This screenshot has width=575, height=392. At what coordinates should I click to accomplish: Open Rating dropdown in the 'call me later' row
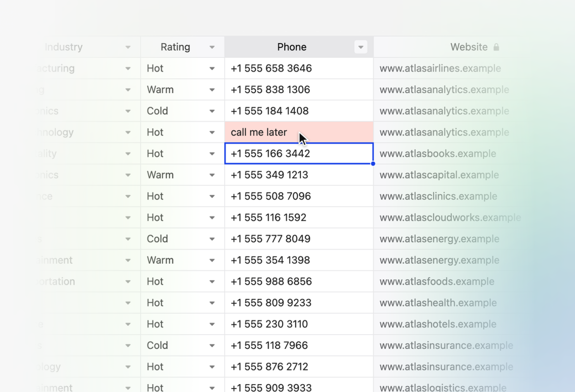click(x=212, y=132)
